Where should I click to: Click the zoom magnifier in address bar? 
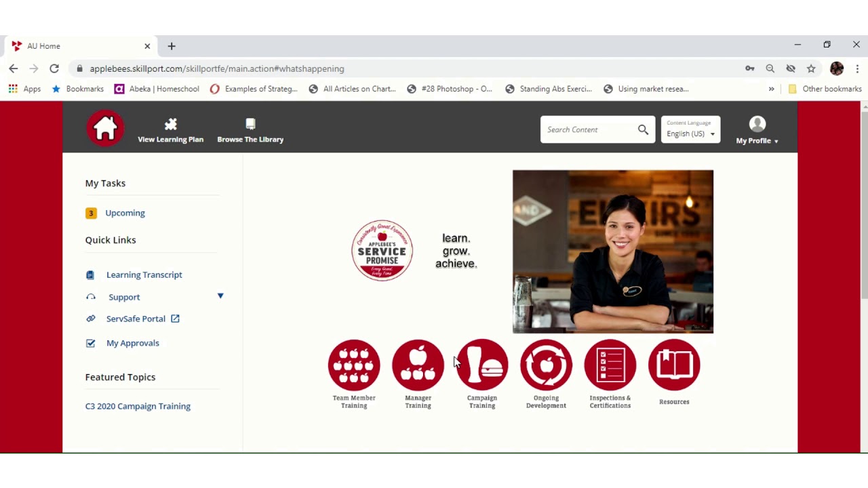770,68
